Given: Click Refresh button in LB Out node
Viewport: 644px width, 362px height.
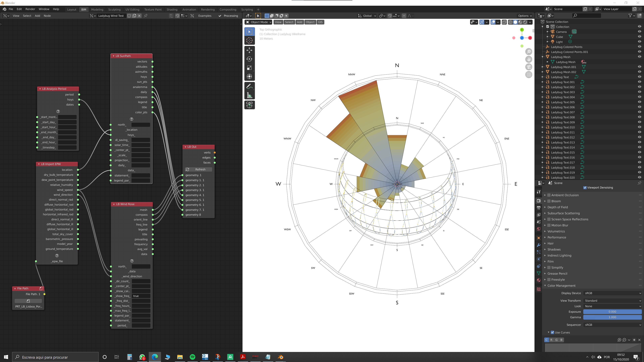Looking at the screenshot, I should pos(198,169).
